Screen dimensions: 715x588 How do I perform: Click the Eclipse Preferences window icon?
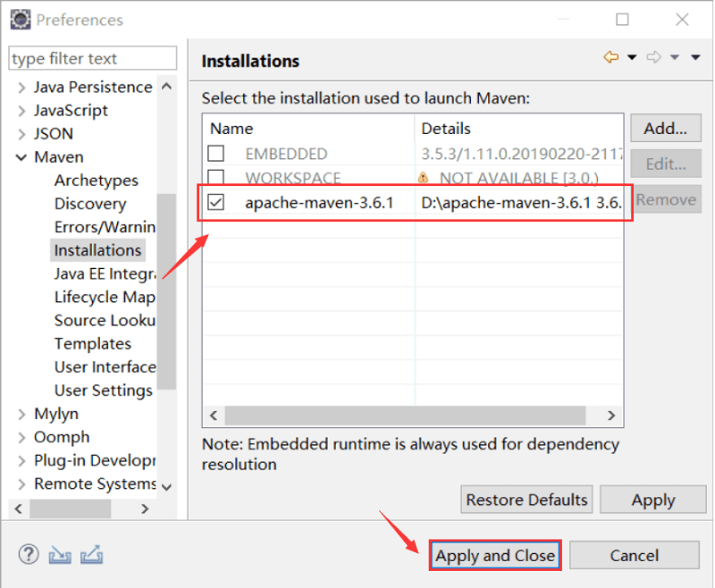[x=21, y=20]
